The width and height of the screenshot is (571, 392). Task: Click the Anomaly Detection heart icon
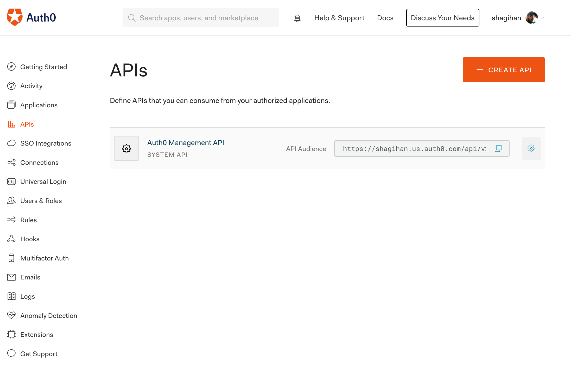tap(11, 315)
